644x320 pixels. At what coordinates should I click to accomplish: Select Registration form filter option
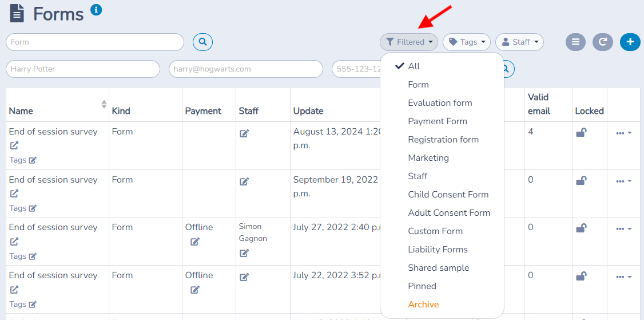(442, 140)
